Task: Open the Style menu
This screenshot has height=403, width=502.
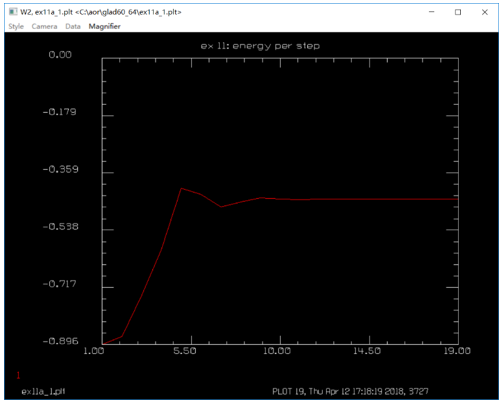Action: [x=16, y=26]
